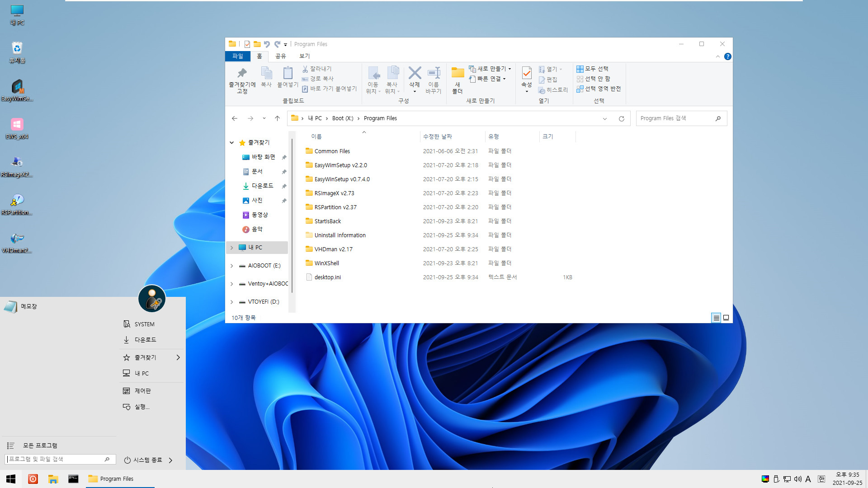This screenshot has height=488, width=868.
Task: Click the Undo icon in the title bar
Action: (x=267, y=44)
